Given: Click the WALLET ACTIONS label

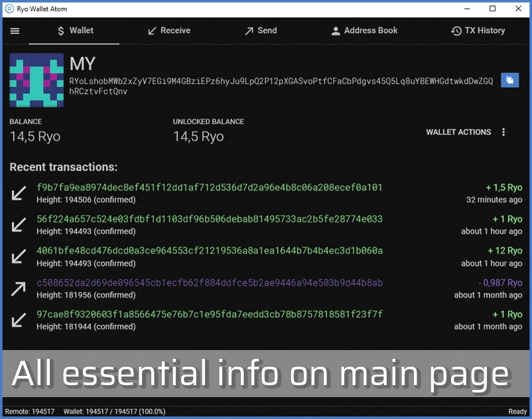Looking at the screenshot, I should click(458, 132).
